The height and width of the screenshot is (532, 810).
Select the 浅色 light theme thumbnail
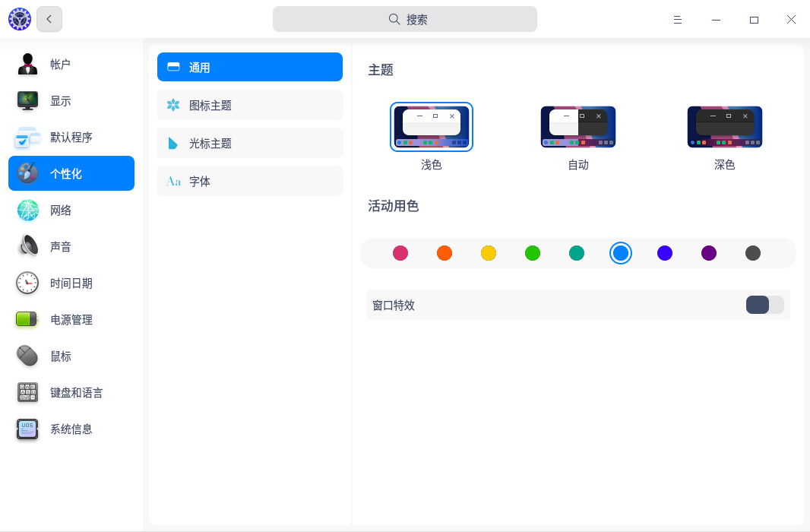click(x=432, y=127)
